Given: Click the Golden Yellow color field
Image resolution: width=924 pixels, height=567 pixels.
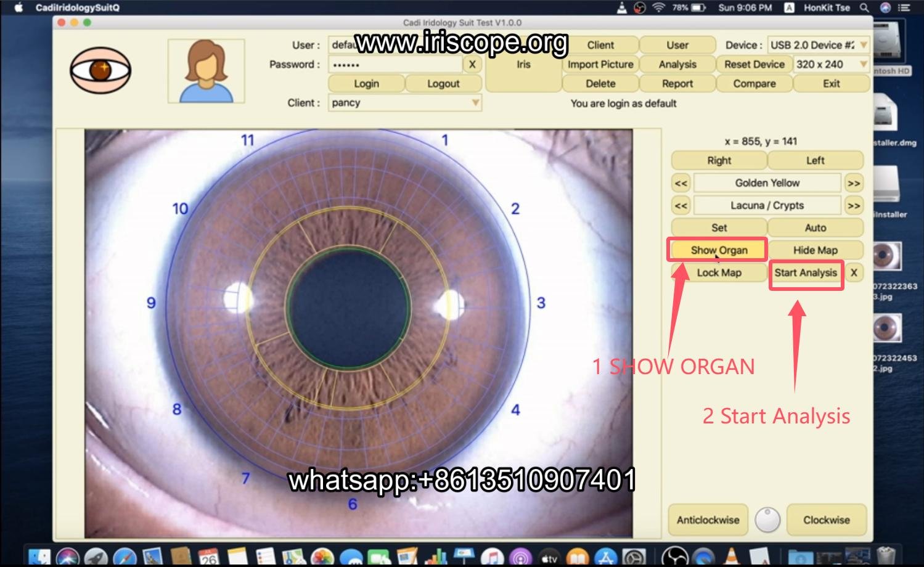Looking at the screenshot, I should coord(767,183).
